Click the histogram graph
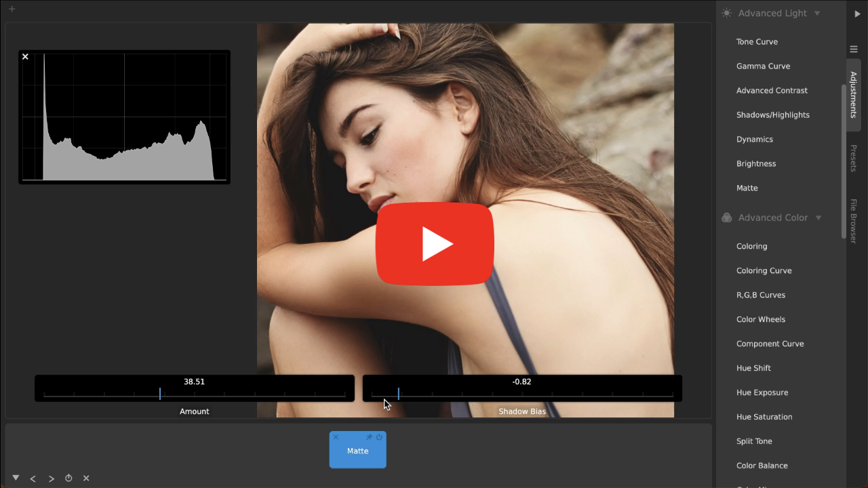The height and width of the screenshot is (488, 868). (124, 117)
